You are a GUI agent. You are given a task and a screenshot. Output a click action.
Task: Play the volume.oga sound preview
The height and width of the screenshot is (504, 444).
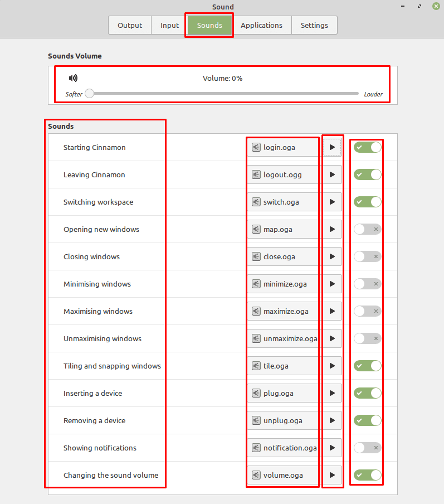[x=332, y=475]
